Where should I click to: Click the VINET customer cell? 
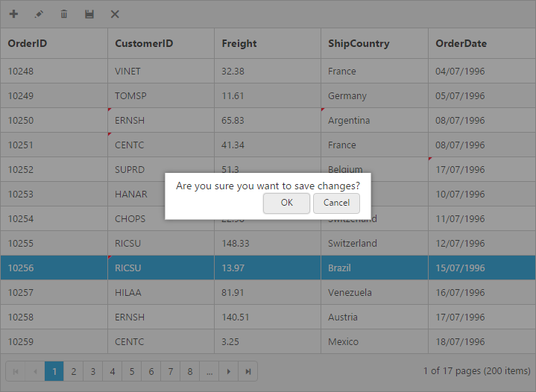[127, 72]
